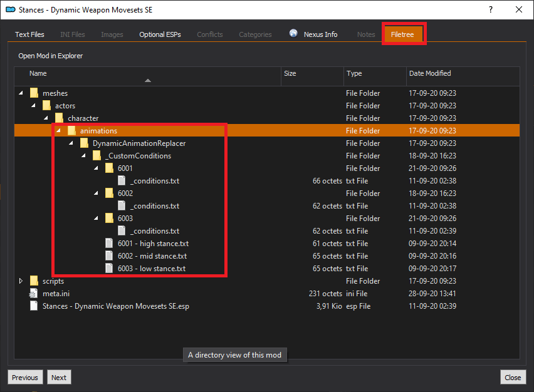
Task: Sort by the Date Modified column header
Action: pos(463,76)
